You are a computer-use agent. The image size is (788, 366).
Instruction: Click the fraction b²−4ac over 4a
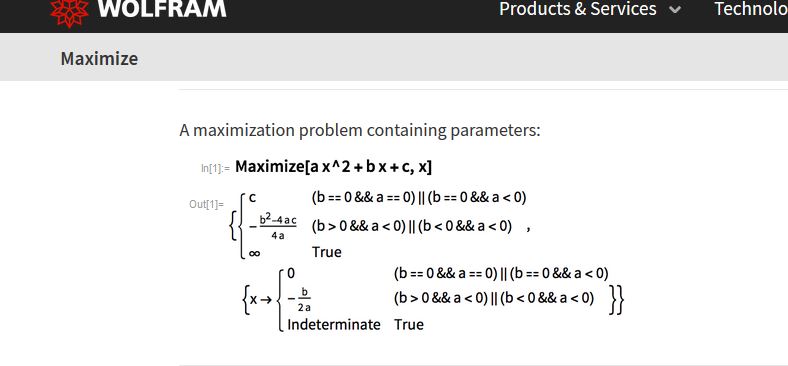pos(274,227)
